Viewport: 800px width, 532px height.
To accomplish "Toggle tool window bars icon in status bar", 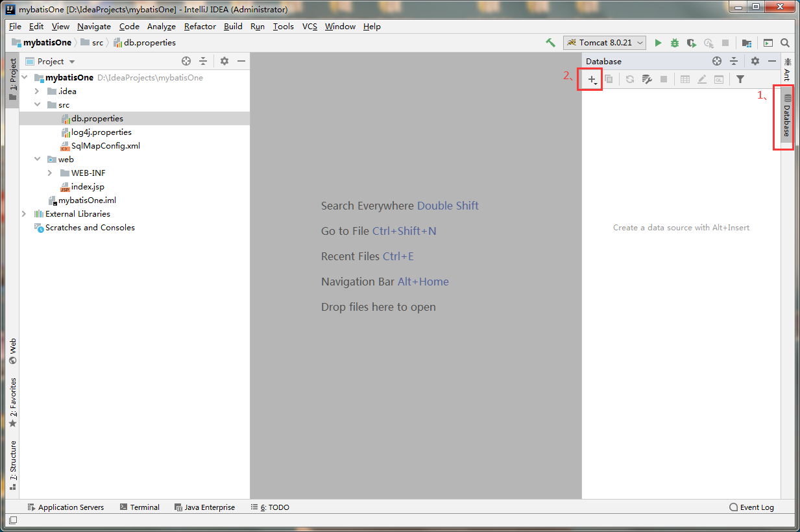I will (x=13, y=520).
